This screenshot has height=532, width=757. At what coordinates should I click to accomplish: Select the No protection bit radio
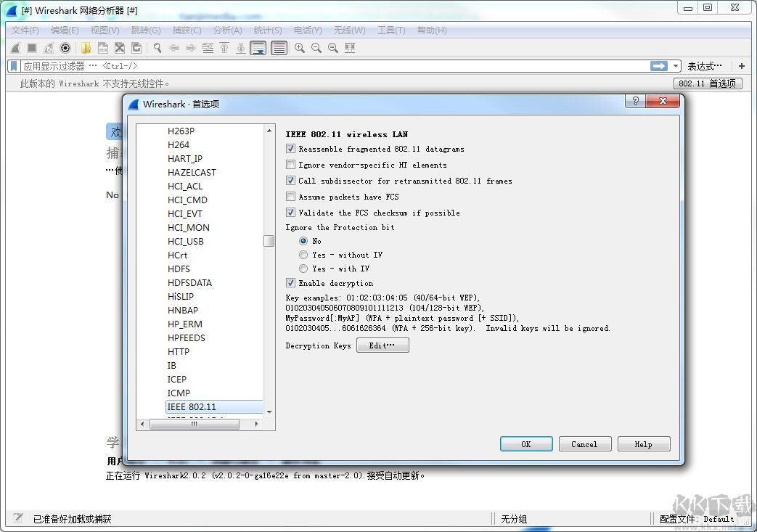tap(303, 241)
